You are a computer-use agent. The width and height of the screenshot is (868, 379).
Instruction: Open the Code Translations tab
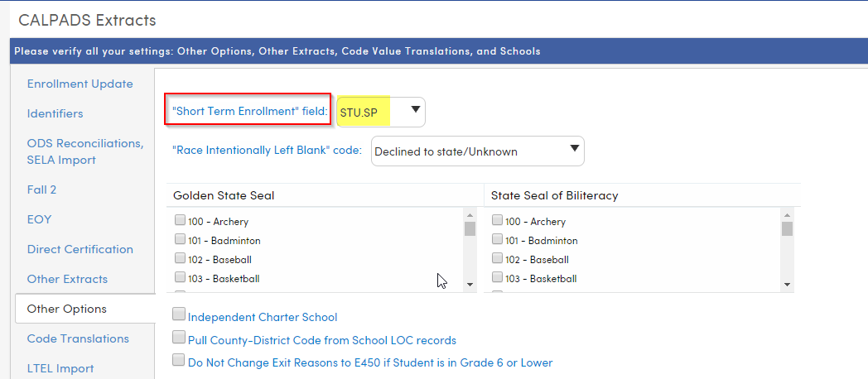[78, 338]
